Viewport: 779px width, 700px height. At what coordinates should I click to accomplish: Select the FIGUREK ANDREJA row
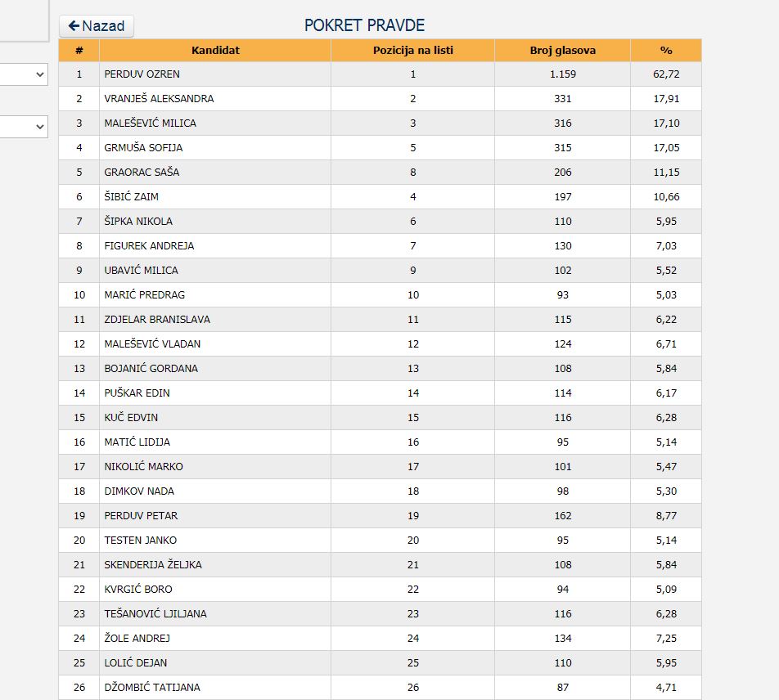149,246
